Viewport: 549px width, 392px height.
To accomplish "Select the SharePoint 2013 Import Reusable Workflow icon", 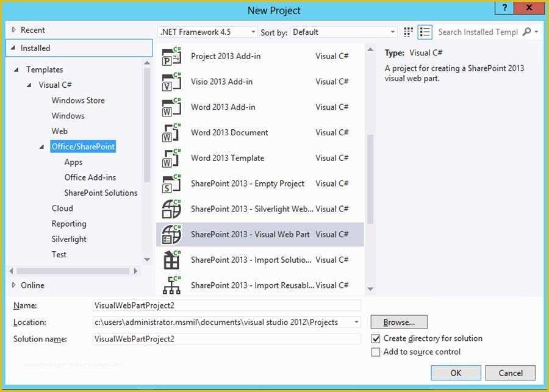I will pyautogui.click(x=171, y=285).
